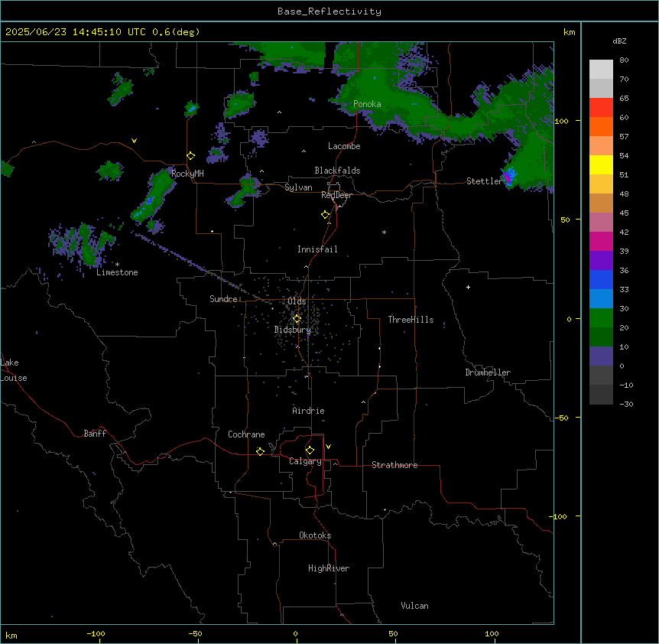Screen dimensions: 659x644
Task: Click the yellow marker south of RedDeer
Action: (x=326, y=215)
